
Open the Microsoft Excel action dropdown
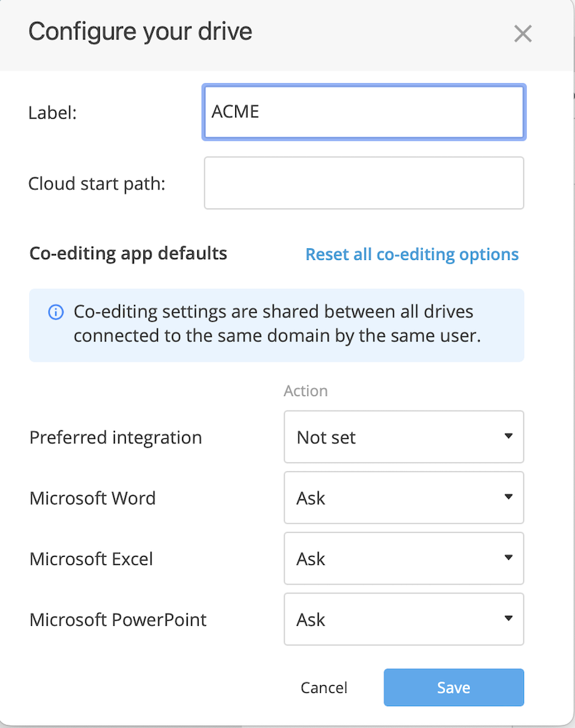click(403, 559)
